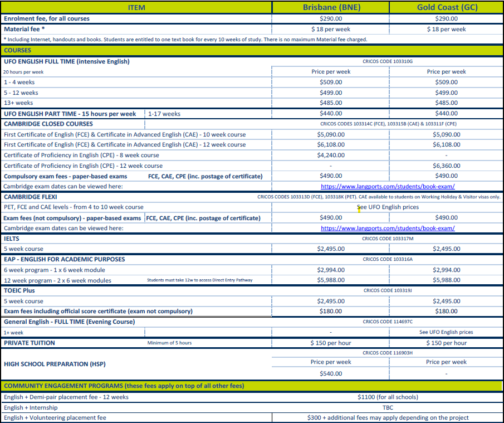Select the UFO English Full Time row title
Image resolution: width=504 pixels, height=423 pixels.
pos(67,61)
